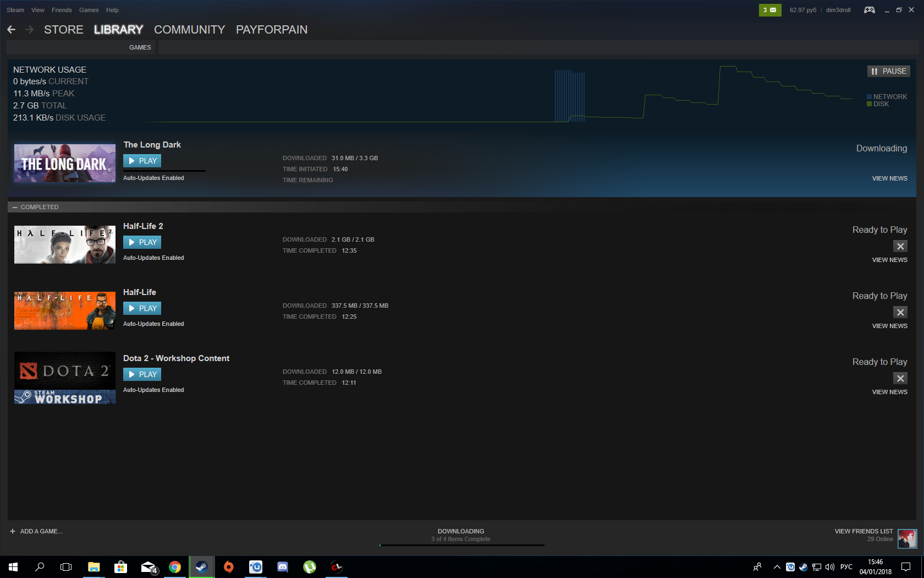
Task: Open File Explorer from taskbar
Action: 94,567
